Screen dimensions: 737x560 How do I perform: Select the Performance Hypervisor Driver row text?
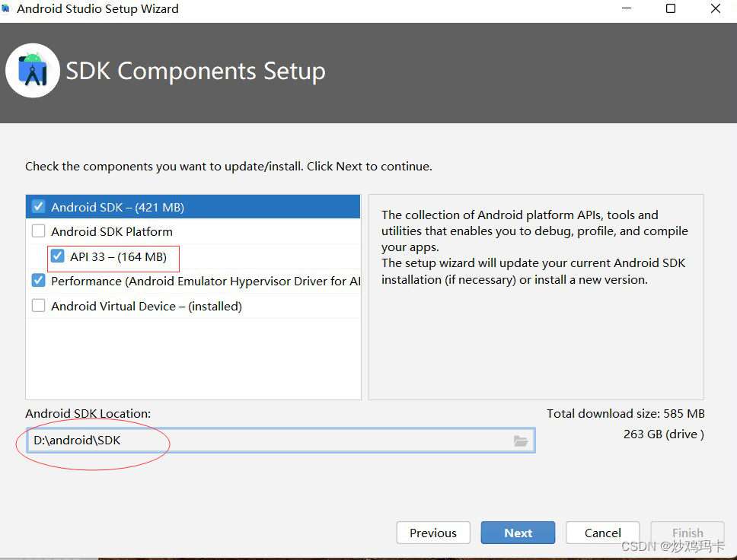(x=206, y=281)
